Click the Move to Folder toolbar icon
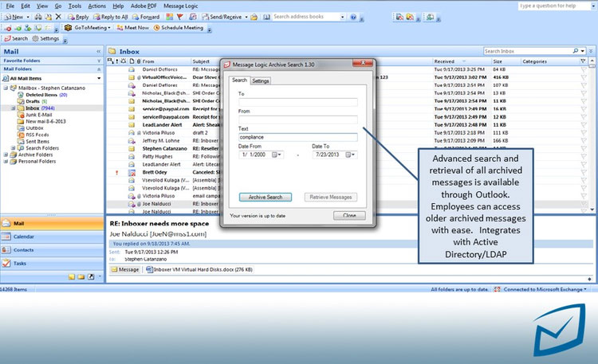 (49, 17)
